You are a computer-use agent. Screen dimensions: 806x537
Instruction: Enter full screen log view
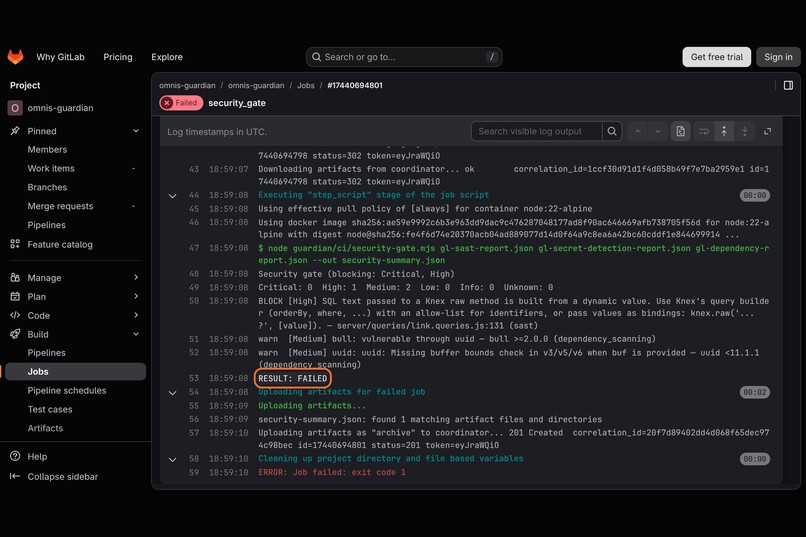(x=767, y=131)
